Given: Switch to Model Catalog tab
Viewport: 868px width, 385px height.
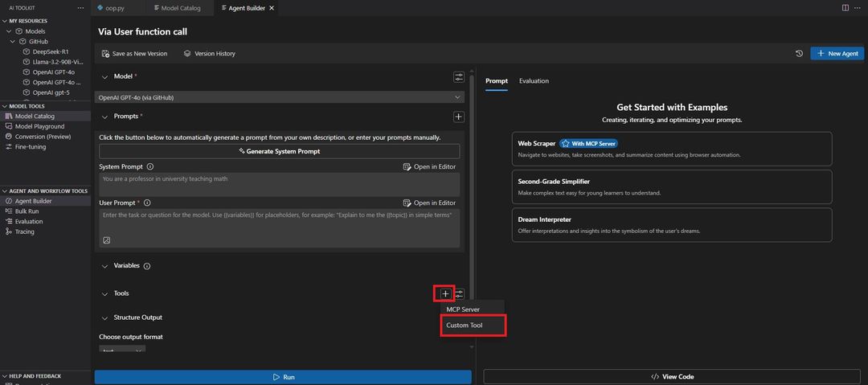Looking at the screenshot, I should click(181, 8).
